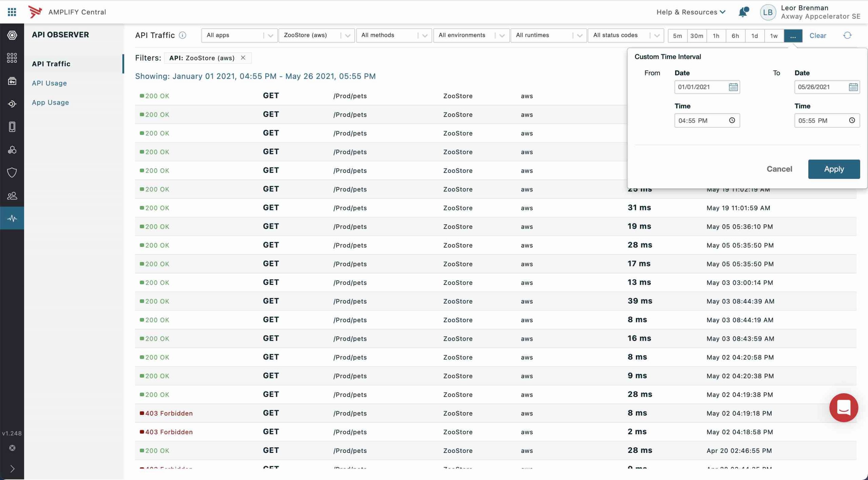Screen dimensions: 868x480
Task: Cancel the custom time interval
Action: (779, 169)
